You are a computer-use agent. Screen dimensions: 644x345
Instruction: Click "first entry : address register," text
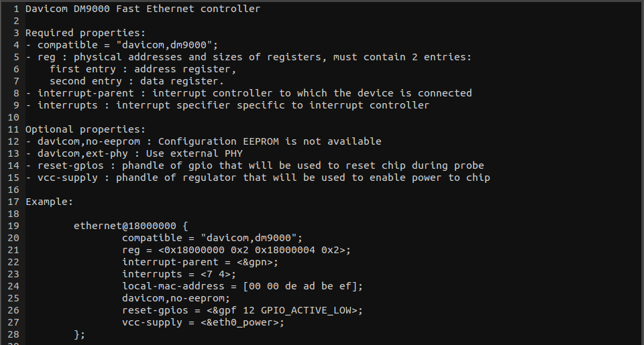(x=143, y=69)
